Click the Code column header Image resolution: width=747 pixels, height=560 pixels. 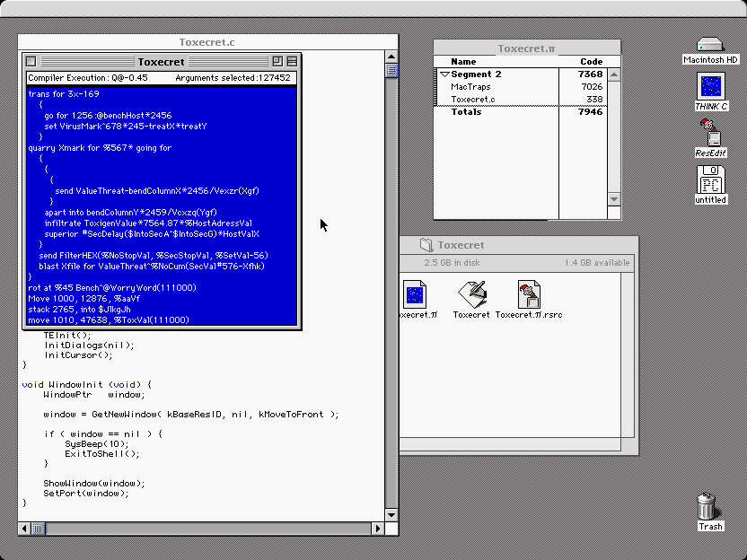(x=591, y=61)
